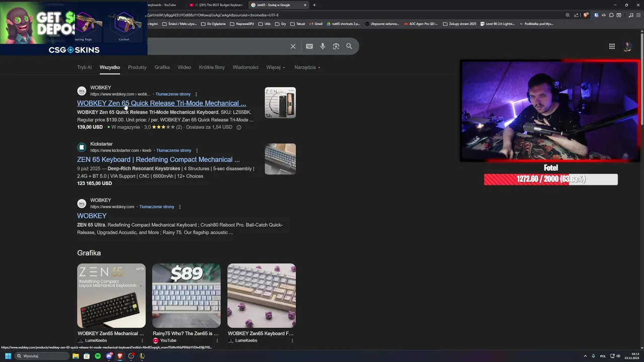Click the zoom magnifier icon in address bar
Image resolution: width=644 pixels, height=362 pixels.
click(x=568, y=15)
